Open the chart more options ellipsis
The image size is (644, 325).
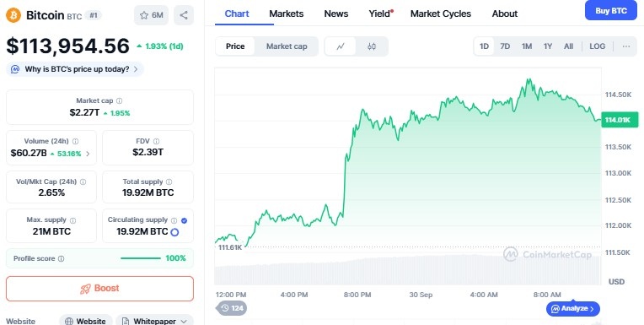point(626,46)
